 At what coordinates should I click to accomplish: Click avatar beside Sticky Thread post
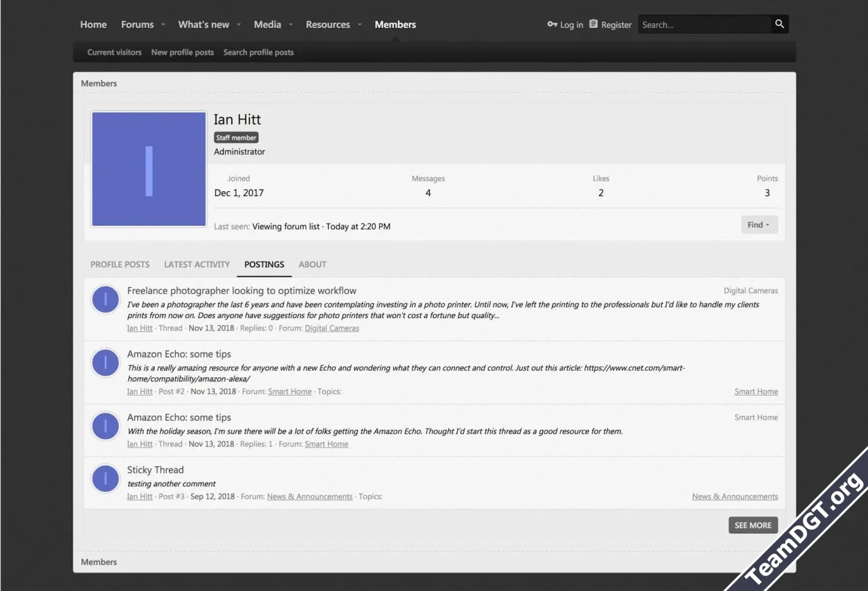point(106,479)
